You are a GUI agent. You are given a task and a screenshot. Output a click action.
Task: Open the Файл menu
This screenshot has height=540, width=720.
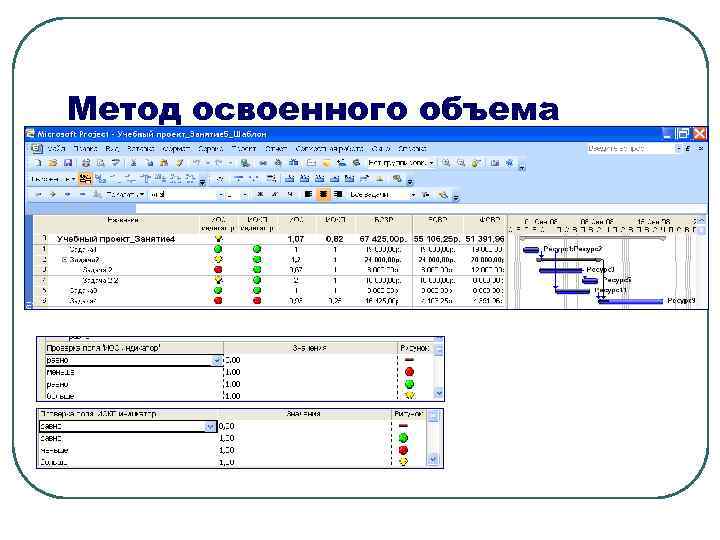click(x=56, y=148)
